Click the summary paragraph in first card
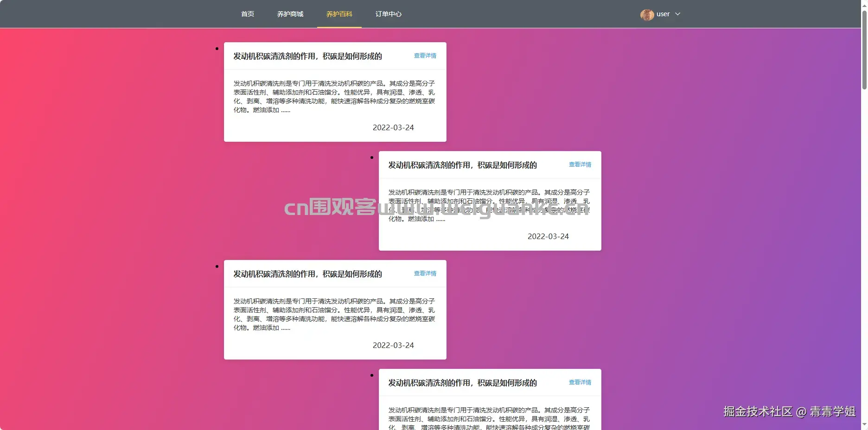 tap(334, 96)
